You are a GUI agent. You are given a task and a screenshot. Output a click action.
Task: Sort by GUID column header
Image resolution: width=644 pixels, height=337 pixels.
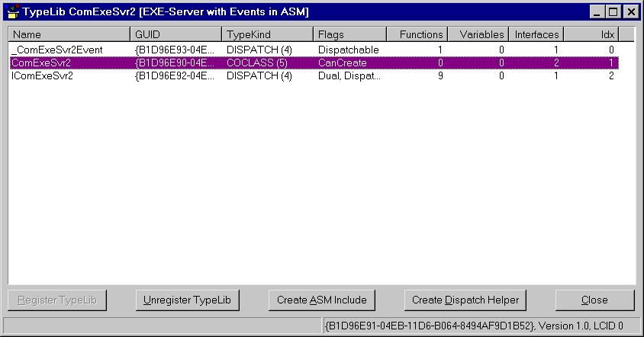175,34
